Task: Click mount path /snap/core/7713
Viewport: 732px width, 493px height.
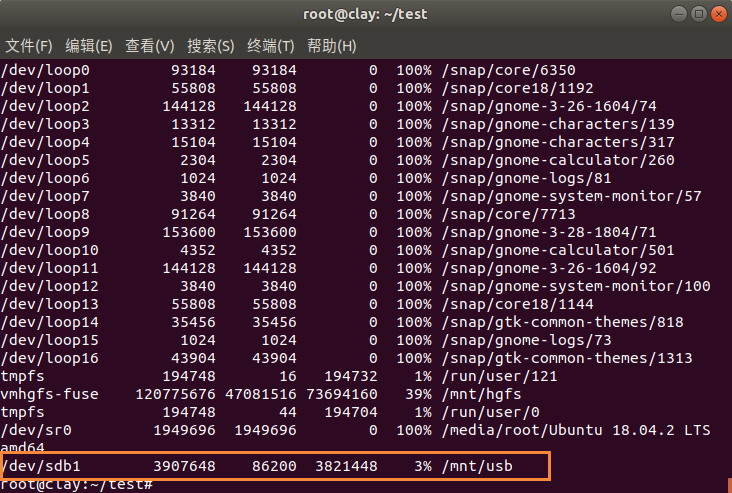Action: point(508,214)
